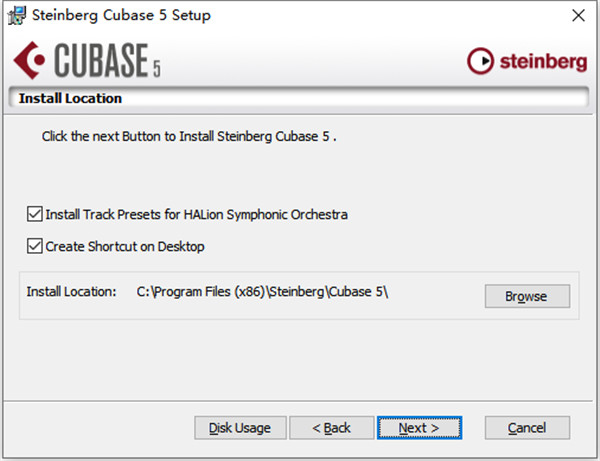Click the setup installer icon in title bar
Viewport: 600px width, 461px height.
[x=16, y=16]
